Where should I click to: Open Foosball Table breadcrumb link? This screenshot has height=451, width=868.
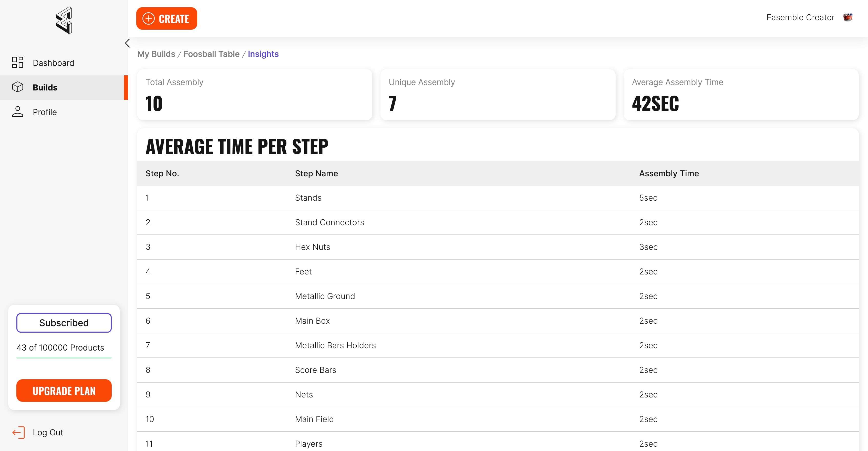(211, 54)
